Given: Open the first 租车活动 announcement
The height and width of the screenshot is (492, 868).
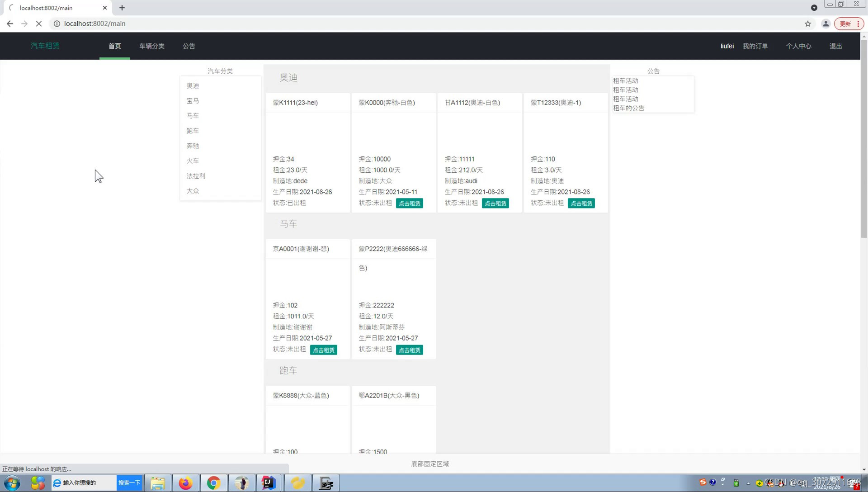Looking at the screenshot, I should [626, 81].
